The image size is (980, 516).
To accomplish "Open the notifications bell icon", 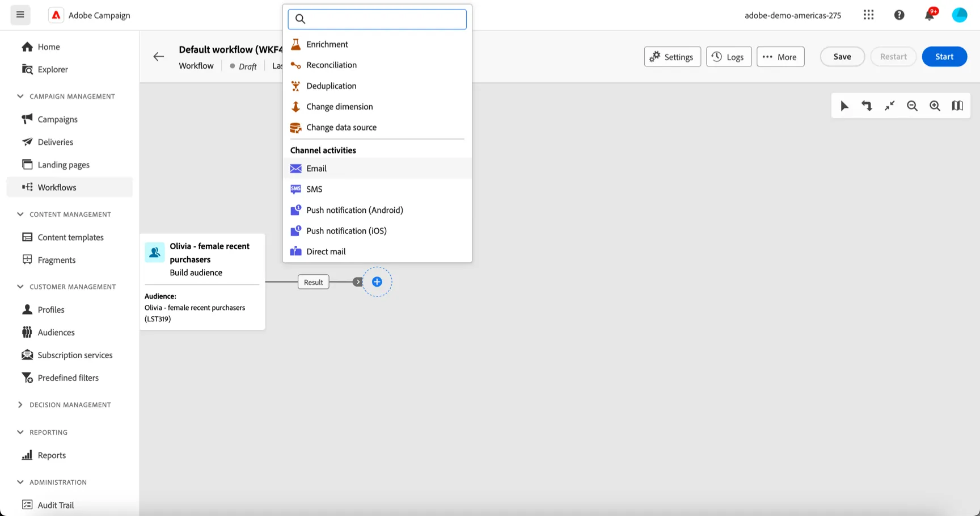I will click(x=930, y=15).
